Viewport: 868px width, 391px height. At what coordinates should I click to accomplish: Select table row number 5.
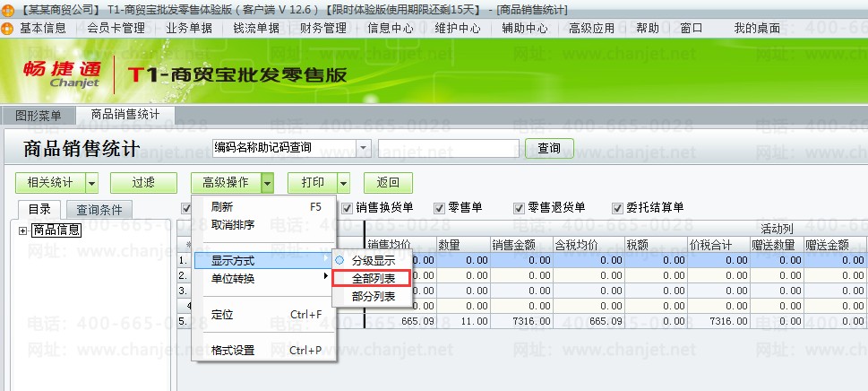pyautogui.click(x=184, y=321)
